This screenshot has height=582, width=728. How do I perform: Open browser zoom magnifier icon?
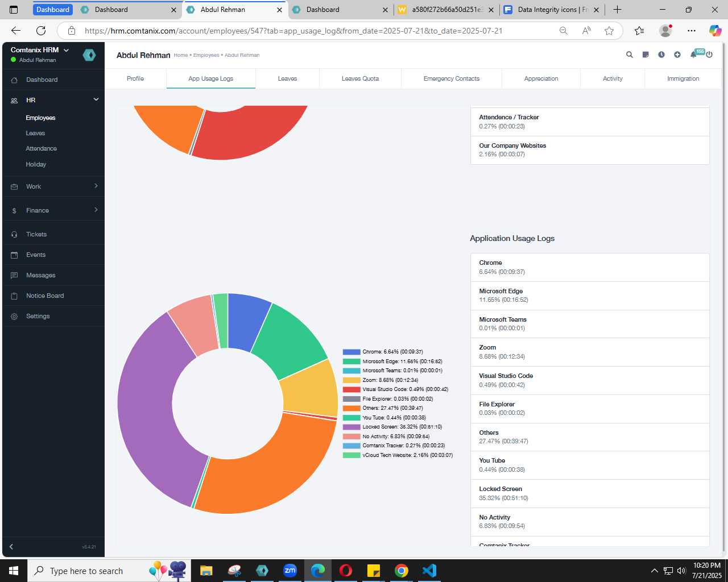tap(563, 31)
